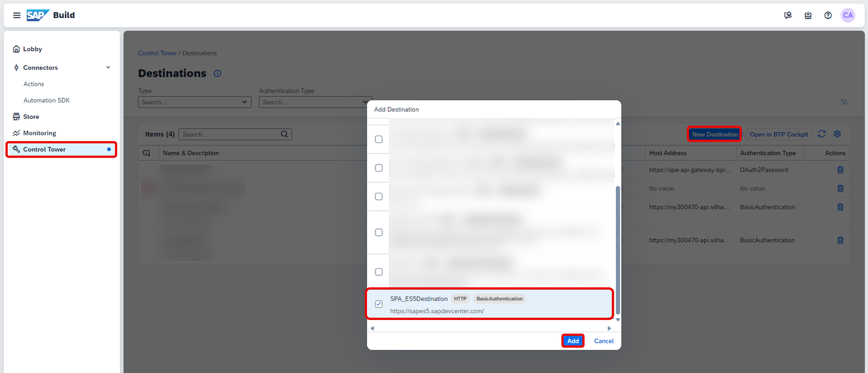868x373 pixels.
Task: Click the Lobby home icon
Action: 17,49
